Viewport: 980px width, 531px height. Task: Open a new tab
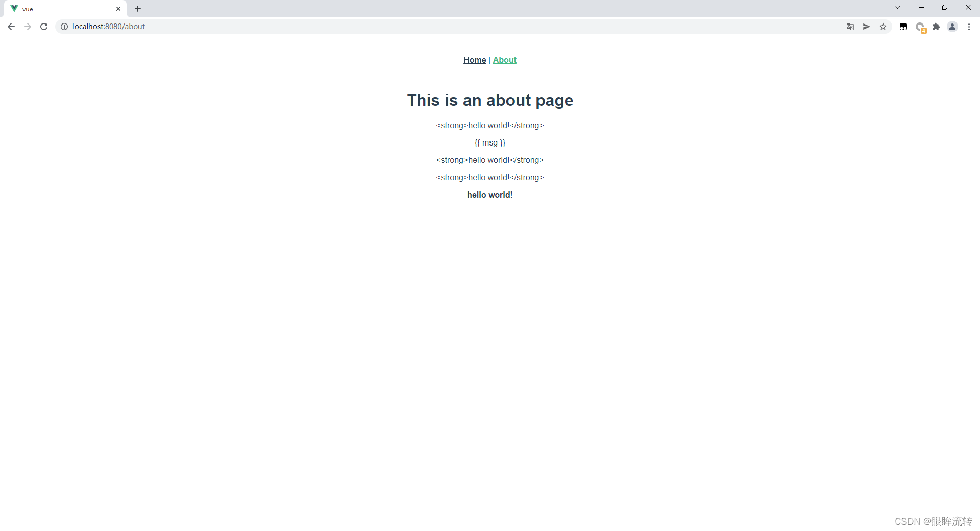point(138,9)
